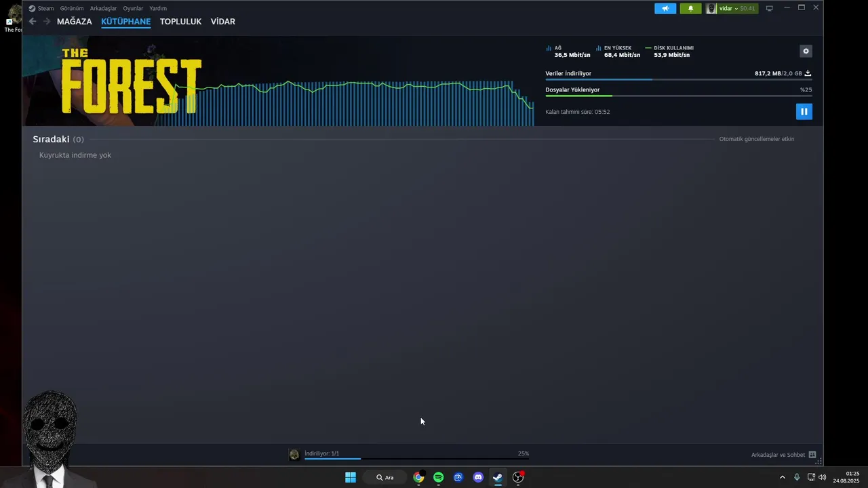
Task: Go back with the left arrow
Action: click(33, 22)
